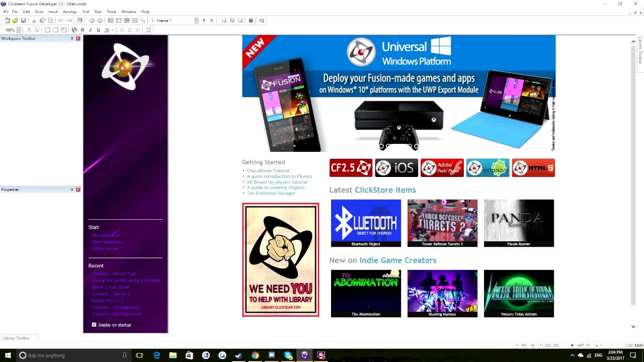Open recent Gamer 2 post Street project

(x=111, y=287)
